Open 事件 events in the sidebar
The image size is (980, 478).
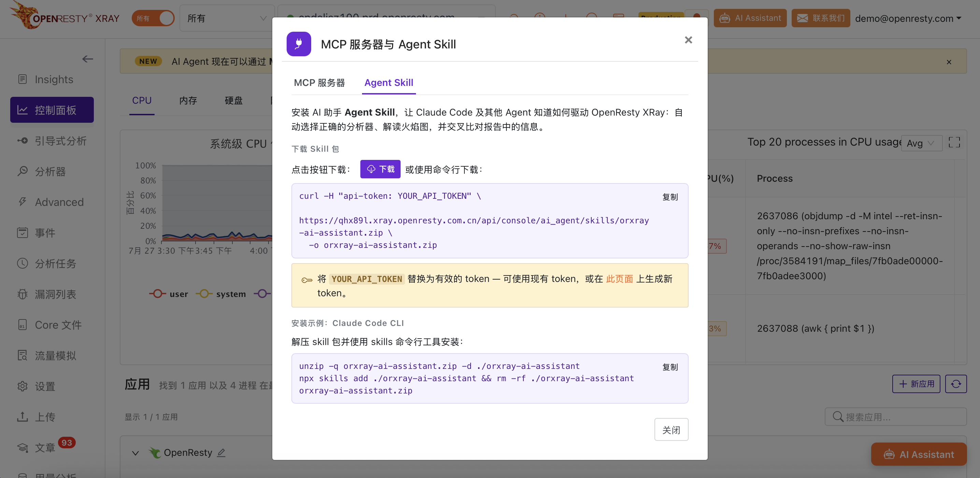coord(52,233)
